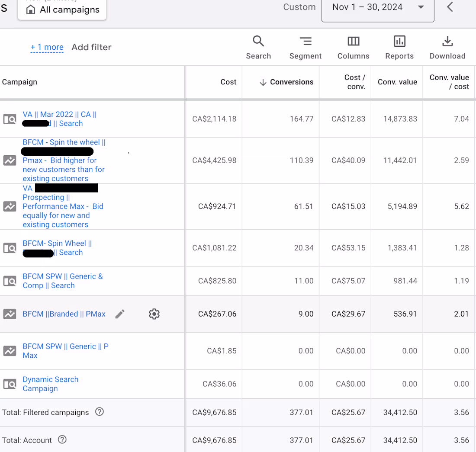Click the chart icon beside BFCM Spin the wheel
The height and width of the screenshot is (452, 476).
point(10,160)
